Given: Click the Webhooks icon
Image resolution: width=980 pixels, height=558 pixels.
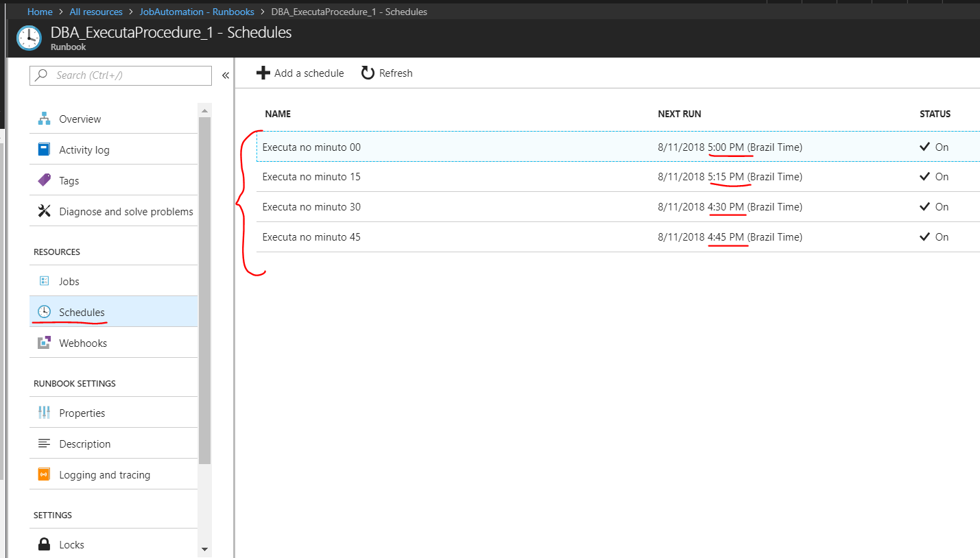Looking at the screenshot, I should click(44, 343).
